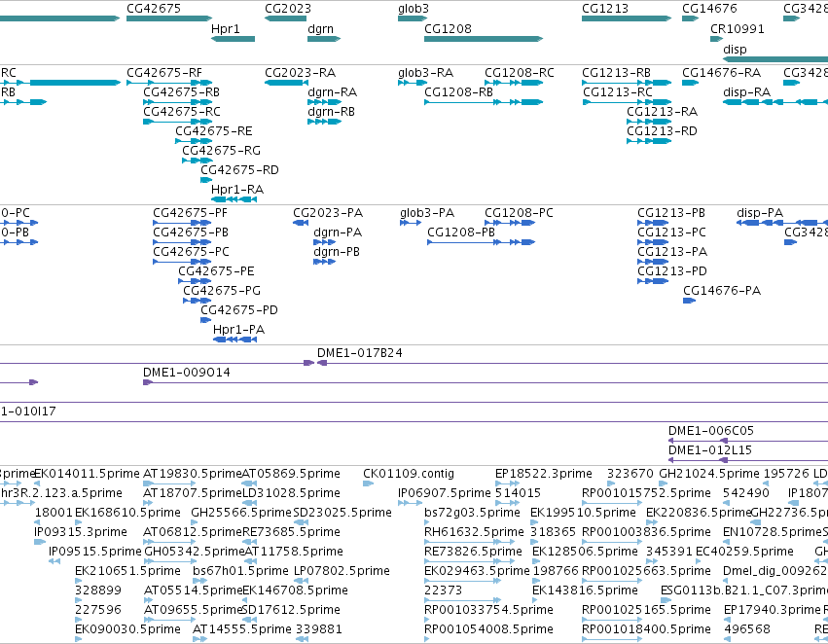Click protein CG1213-PC

click(671, 233)
